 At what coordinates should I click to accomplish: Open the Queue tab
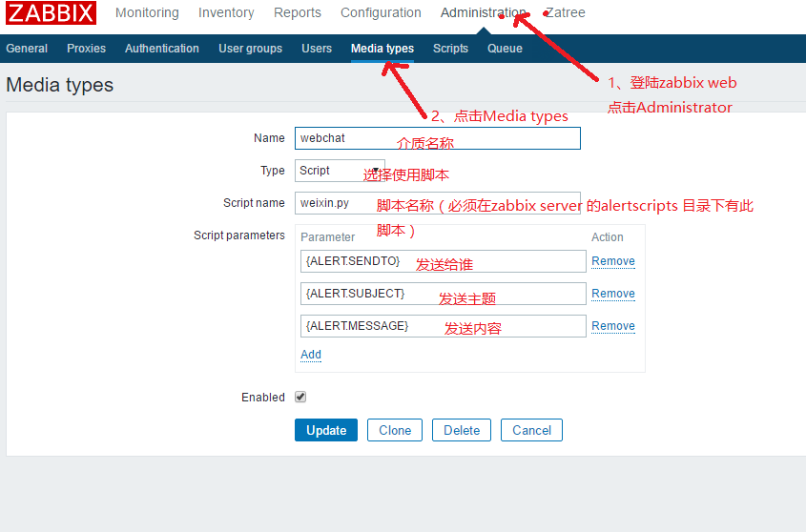[505, 49]
